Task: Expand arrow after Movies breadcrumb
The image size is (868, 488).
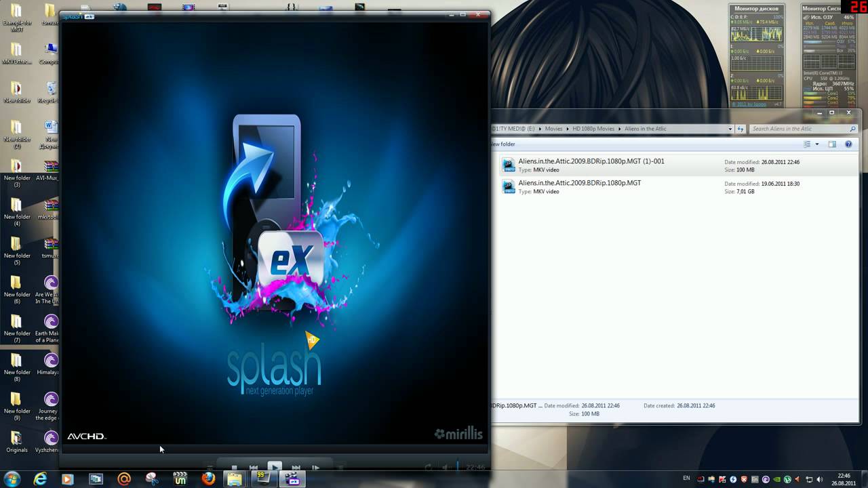Action: pos(568,129)
